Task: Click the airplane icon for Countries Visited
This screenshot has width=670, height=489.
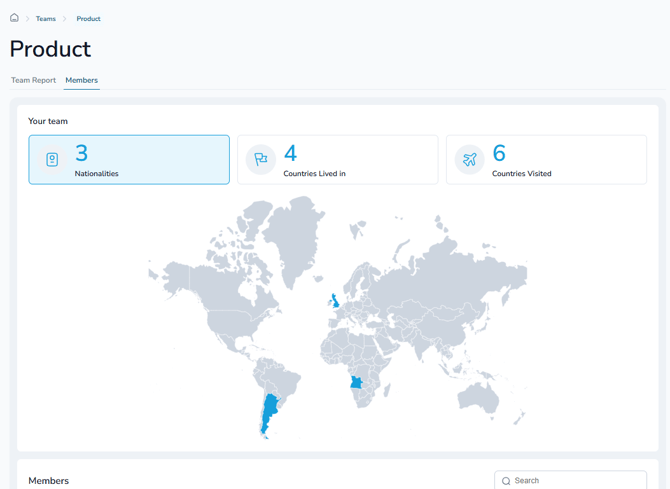Action: (469, 160)
